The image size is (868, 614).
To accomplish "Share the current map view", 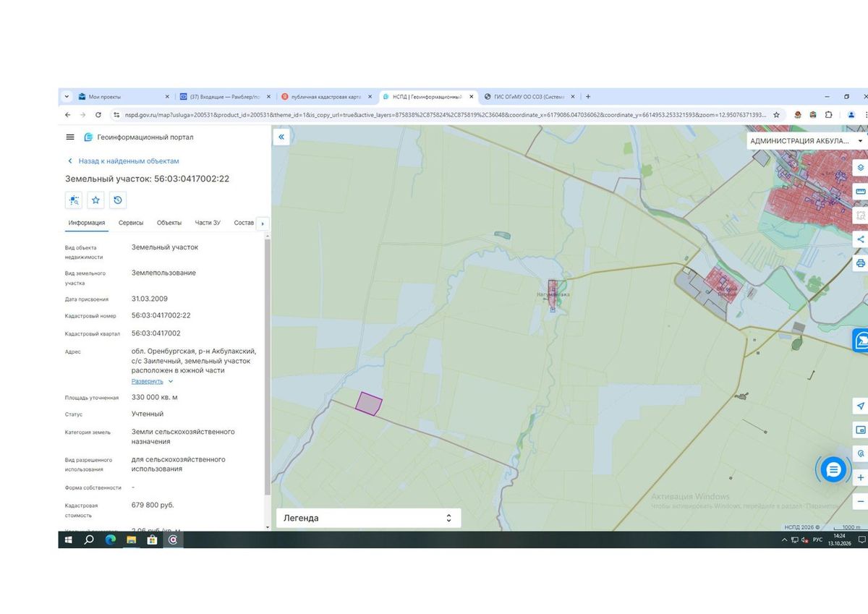I will point(860,239).
